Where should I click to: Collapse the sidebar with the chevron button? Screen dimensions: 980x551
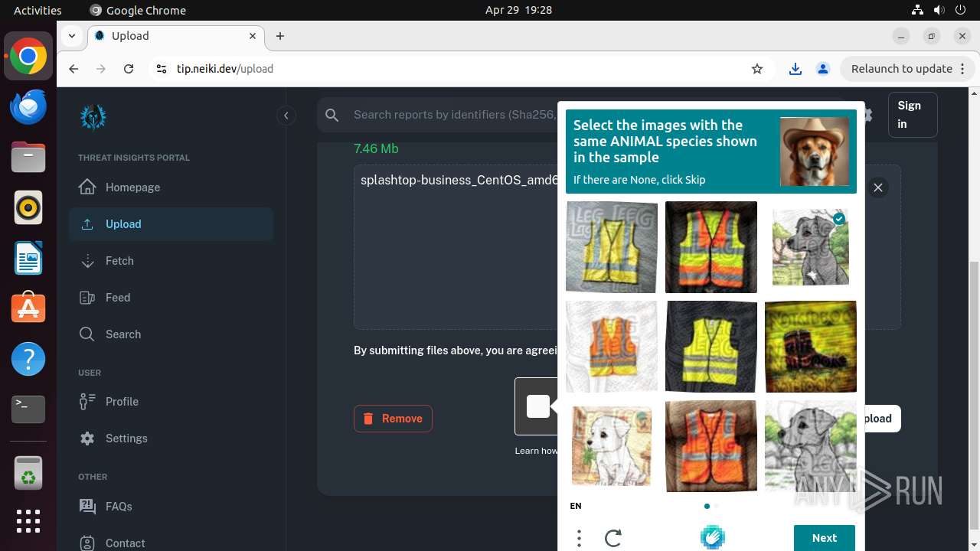pyautogui.click(x=286, y=116)
